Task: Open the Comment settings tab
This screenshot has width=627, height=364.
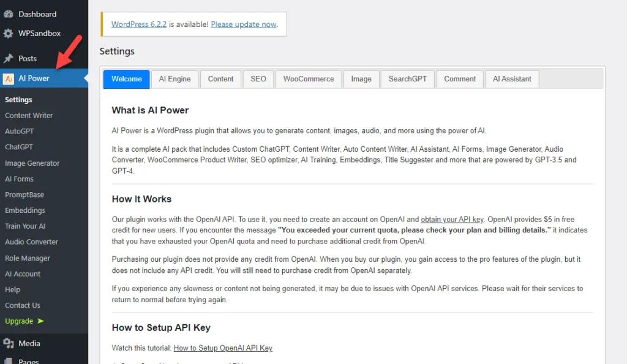Action: 460,79
